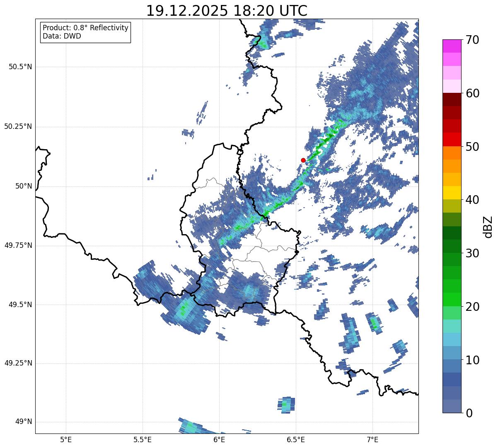Click the 50.25°N latitude label
498x448 pixels.
point(18,126)
